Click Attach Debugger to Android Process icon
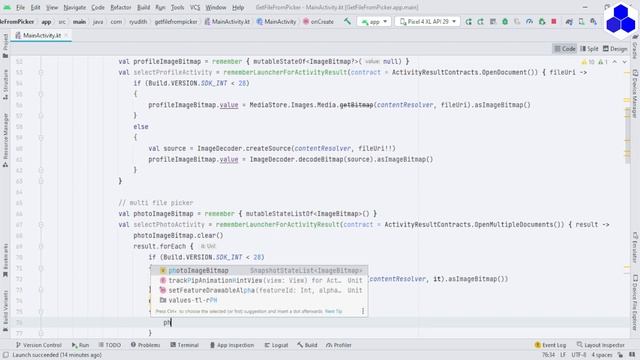 542,22
